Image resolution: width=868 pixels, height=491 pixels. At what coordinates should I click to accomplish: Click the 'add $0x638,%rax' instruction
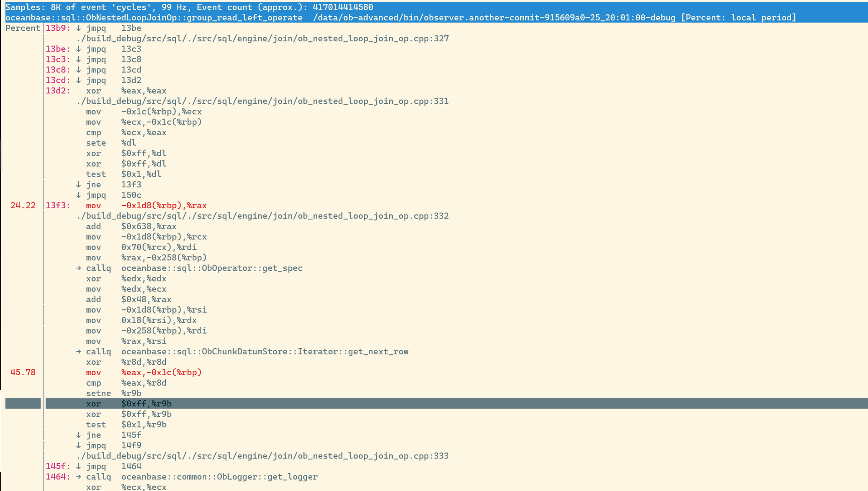131,226
